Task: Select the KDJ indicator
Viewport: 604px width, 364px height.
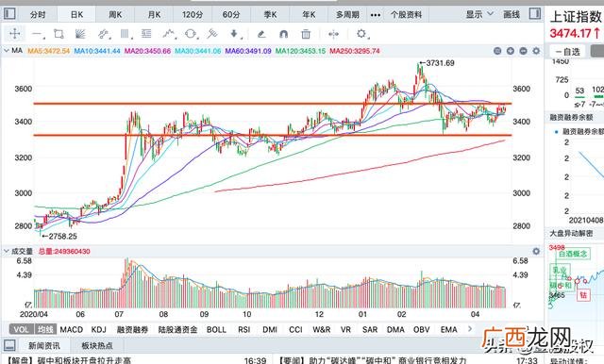Action: pyautogui.click(x=98, y=329)
